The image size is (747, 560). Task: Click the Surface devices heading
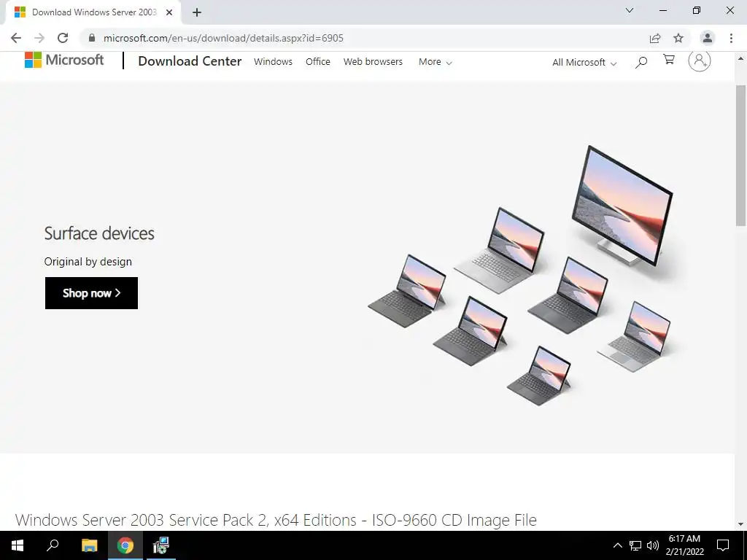[x=99, y=233]
